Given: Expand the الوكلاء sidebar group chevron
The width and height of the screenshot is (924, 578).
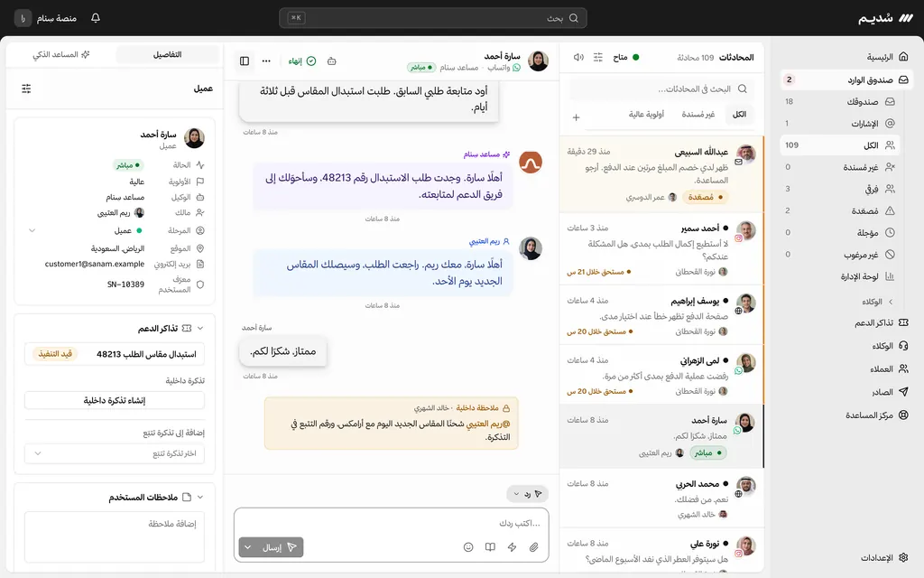Looking at the screenshot, I should pos(891,302).
